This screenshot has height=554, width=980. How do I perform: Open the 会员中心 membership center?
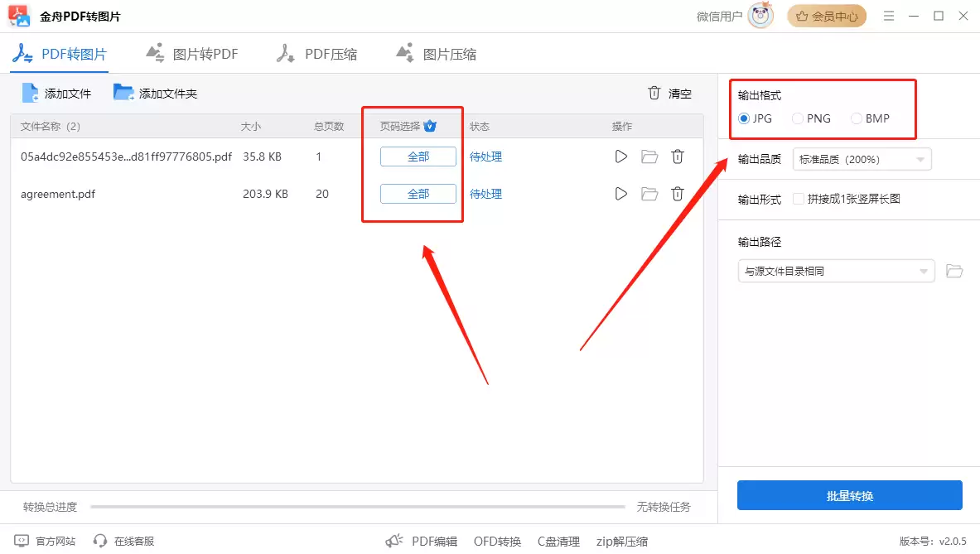pos(827,15)
